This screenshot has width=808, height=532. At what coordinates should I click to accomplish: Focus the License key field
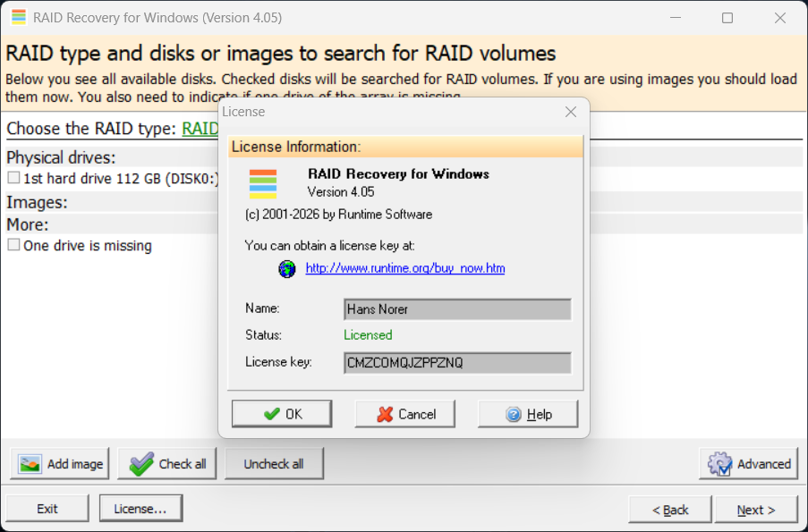click(457, 362)
